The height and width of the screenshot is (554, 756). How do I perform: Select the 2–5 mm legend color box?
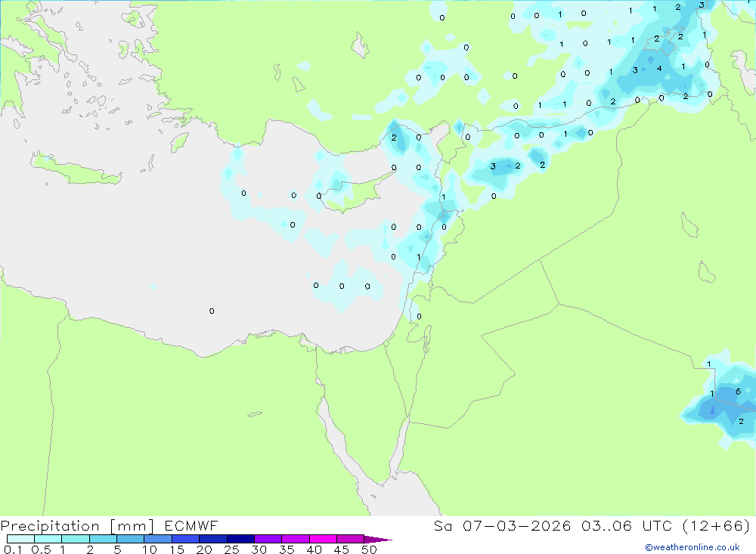coord(103,539)
